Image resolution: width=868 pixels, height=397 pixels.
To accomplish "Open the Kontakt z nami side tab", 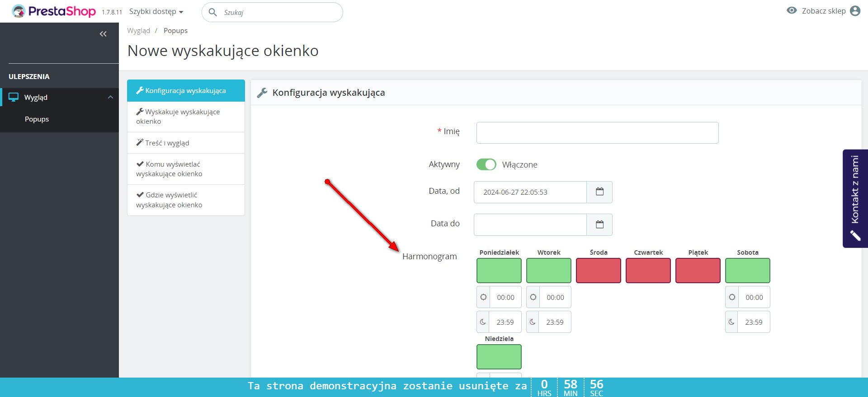I will (855, 198).
